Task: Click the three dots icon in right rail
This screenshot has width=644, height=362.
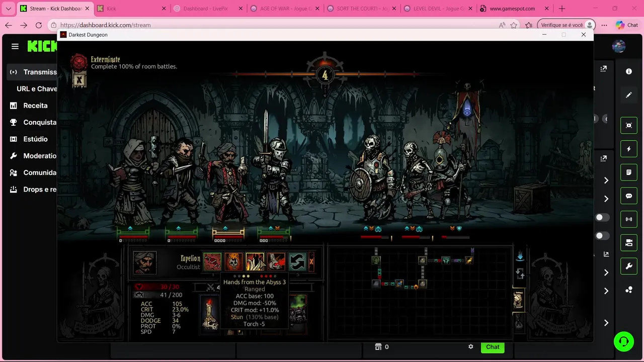Action: [x=629, y=290]
